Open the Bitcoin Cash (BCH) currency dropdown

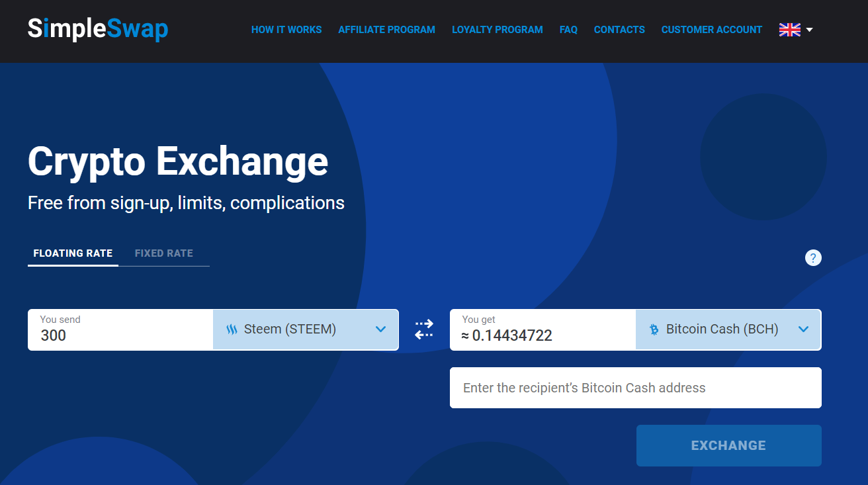[728, 330]
